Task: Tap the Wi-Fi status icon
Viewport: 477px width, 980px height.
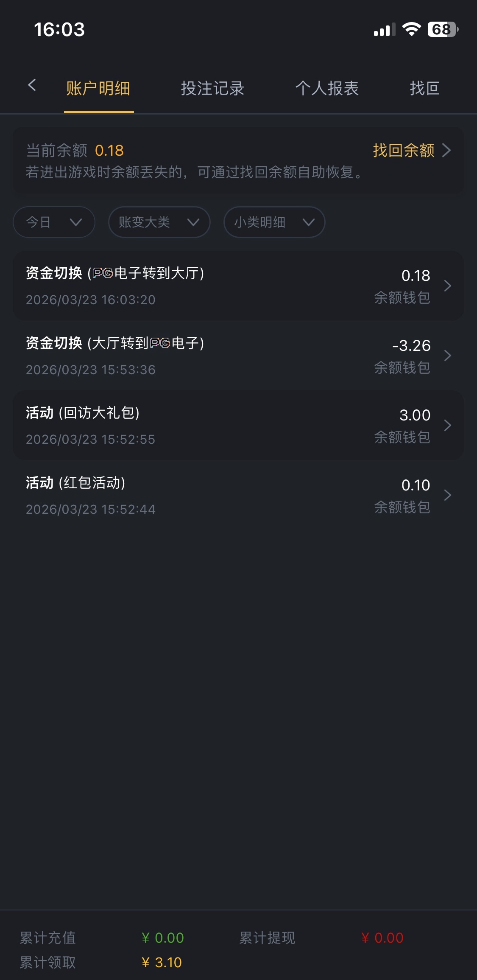Action: (411, 29)
